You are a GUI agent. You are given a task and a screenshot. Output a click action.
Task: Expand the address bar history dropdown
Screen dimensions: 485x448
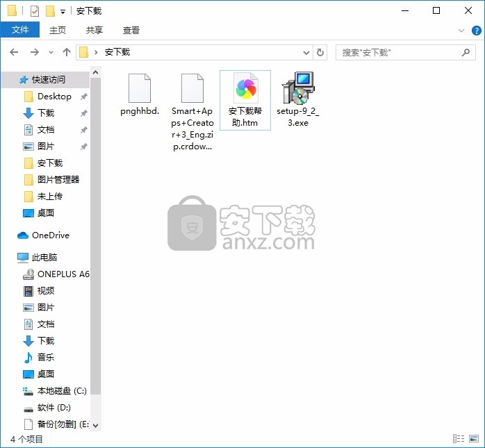306,53
